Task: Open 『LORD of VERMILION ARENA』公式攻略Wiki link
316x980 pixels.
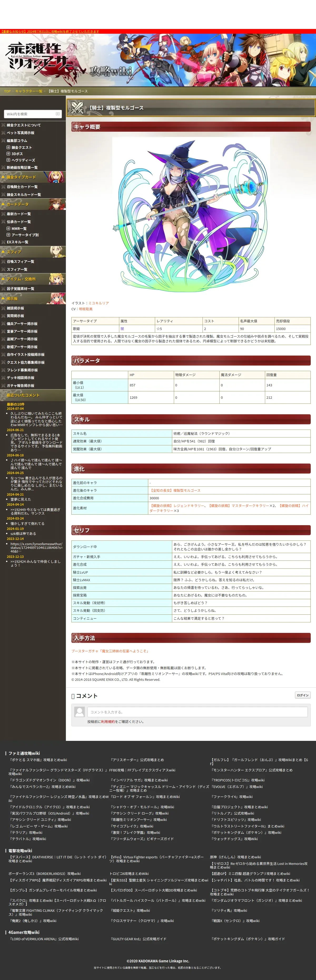Action: (44, 939)
